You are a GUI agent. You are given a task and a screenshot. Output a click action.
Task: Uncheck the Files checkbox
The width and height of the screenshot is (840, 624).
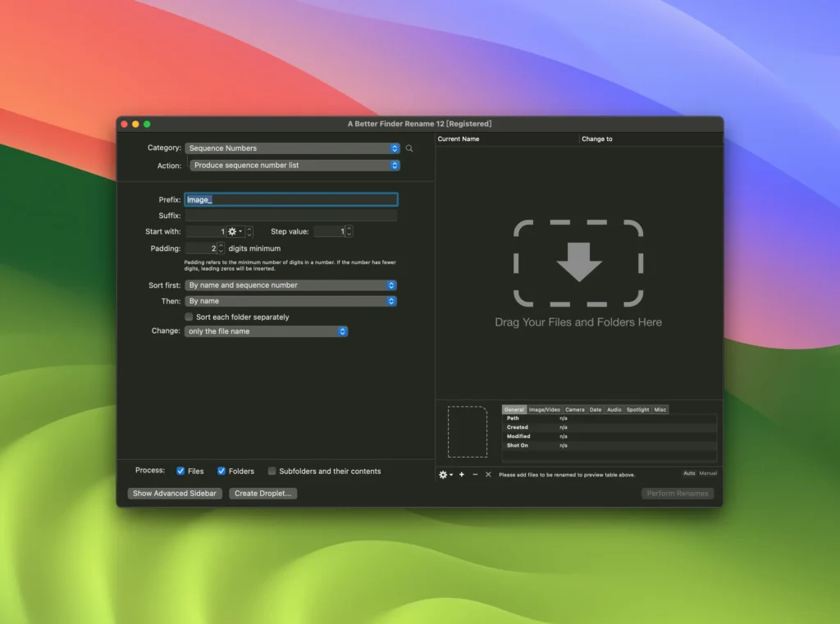click(x=181, y=471)
